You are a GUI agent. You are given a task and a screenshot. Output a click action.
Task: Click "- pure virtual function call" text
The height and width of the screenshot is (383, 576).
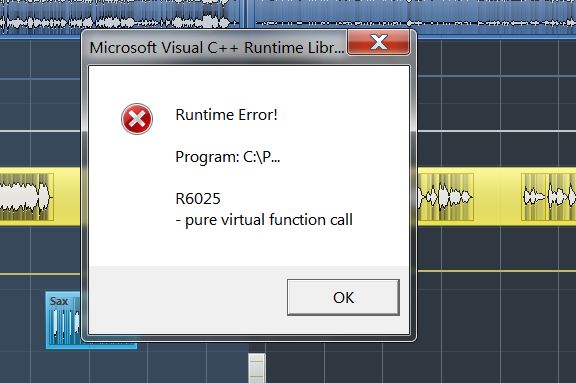264,220
